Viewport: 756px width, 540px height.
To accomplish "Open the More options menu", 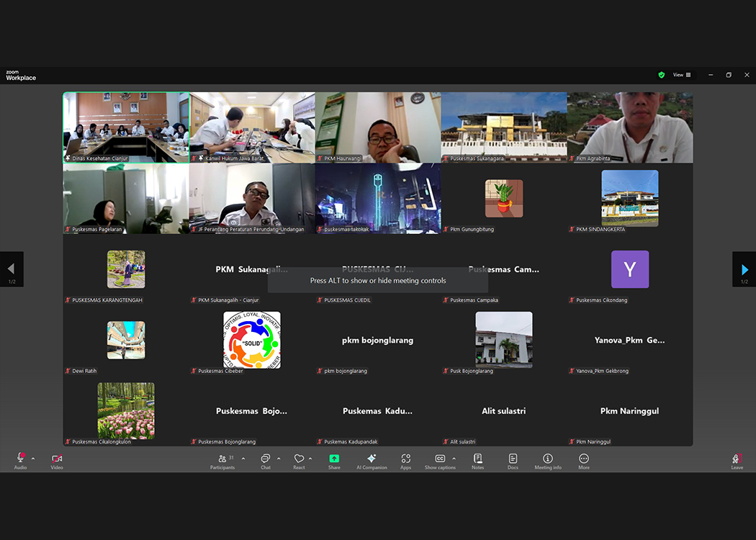I will click(584, 460).
